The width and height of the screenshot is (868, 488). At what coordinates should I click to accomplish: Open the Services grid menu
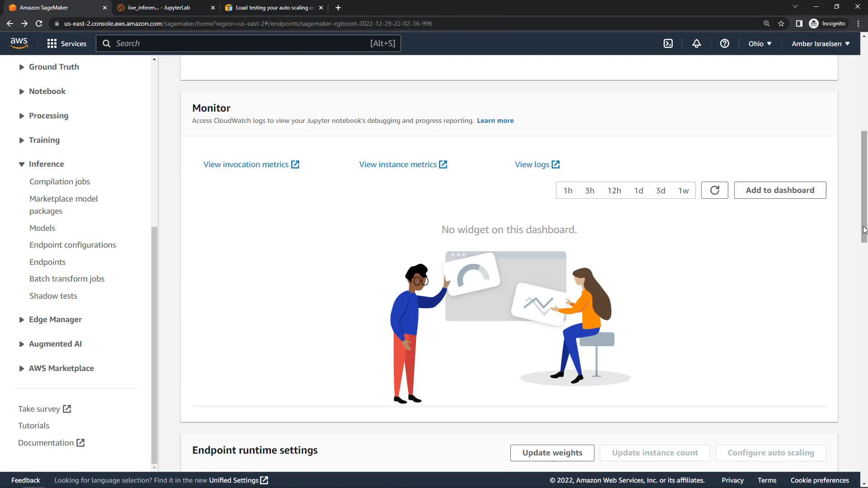tap(67, 43)
